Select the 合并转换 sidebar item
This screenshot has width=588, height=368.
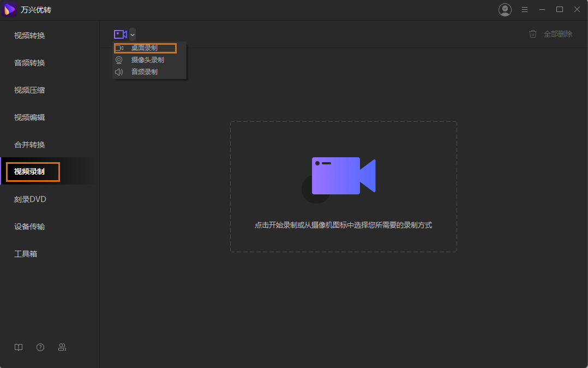[x=29, y=145]
